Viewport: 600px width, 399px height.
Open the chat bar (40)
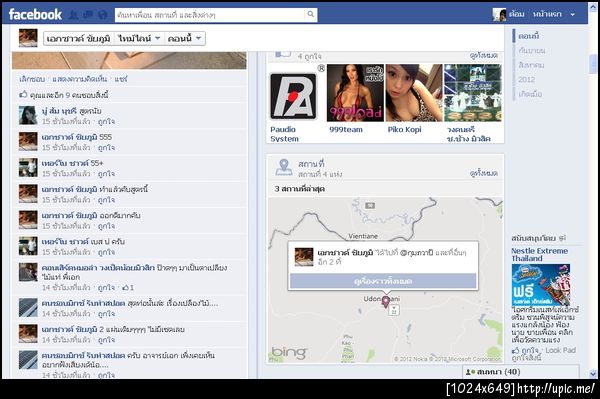520,372
